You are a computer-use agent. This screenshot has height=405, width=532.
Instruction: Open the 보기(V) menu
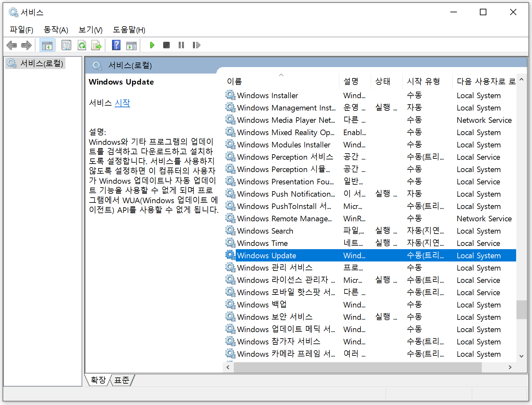tap(91, 30)
